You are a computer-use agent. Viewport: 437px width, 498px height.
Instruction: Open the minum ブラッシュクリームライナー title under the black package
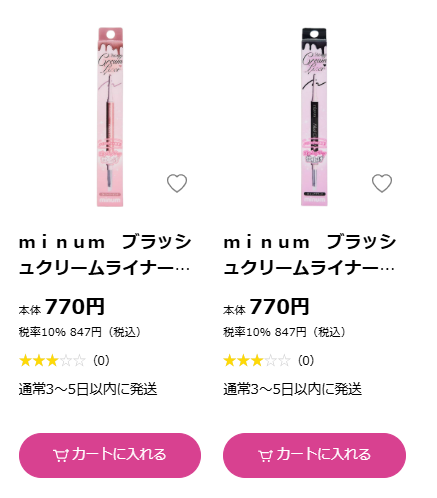click(309, 255)
